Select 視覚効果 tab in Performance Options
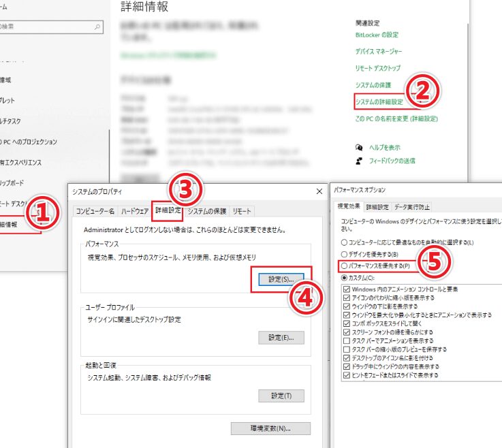Screen dimensions: 502x448 [x=349, y=206]
